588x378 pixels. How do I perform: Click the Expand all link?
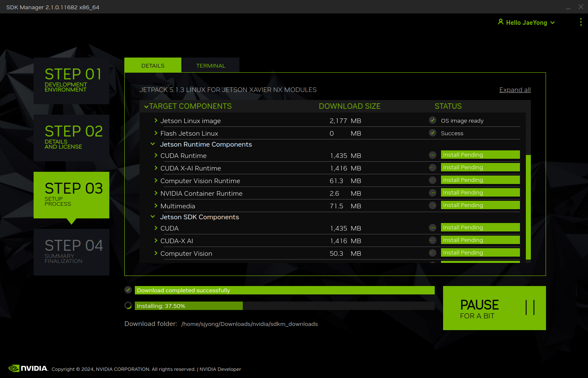[x=515, y=90]
